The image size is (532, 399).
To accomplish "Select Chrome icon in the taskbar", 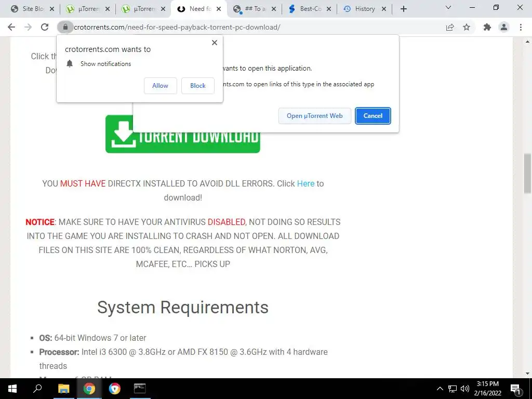I will [89, 389].
